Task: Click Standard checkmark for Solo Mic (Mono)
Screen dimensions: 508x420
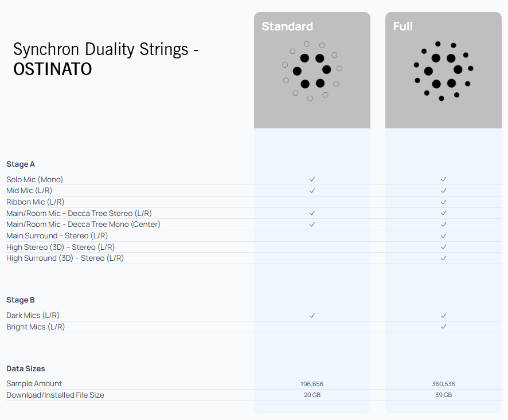Action: [312, 179]
